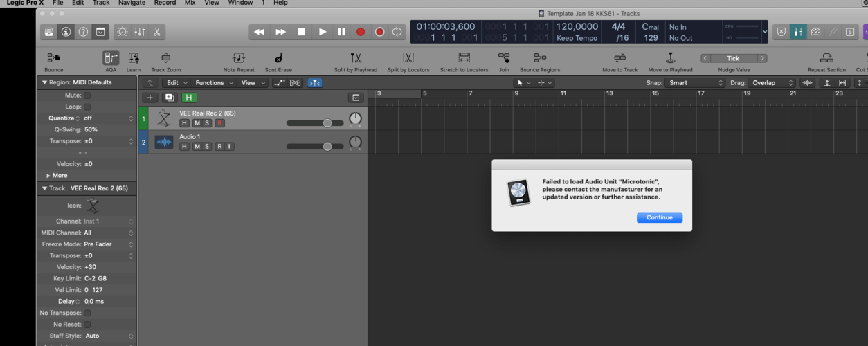Toggle the Loop checkbox in Region inspector
The image size is (868, 346).
(87, 107)
